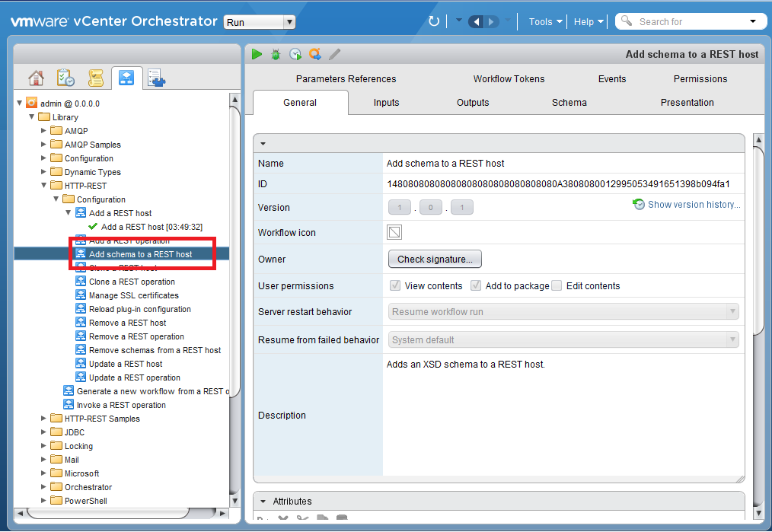Expand the JDBC folder
The image size is (772, 532).
pos(43,432)
